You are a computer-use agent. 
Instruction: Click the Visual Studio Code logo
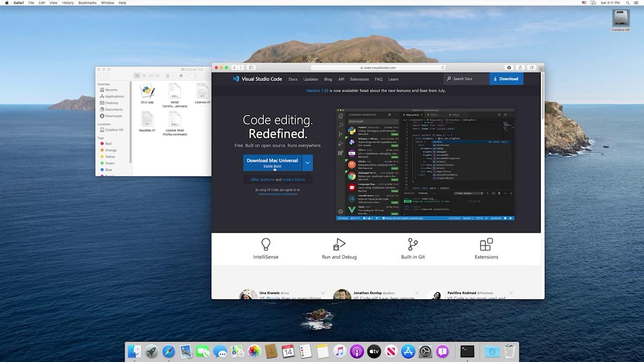point(257,79)
